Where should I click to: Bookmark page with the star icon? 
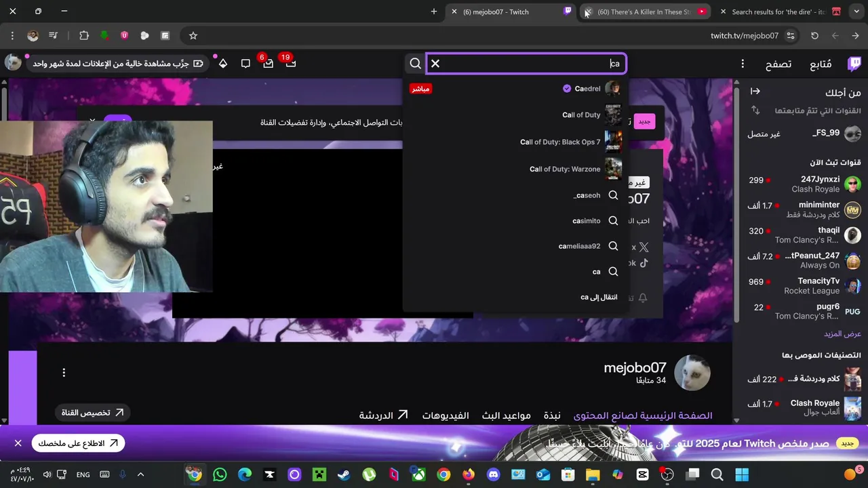[x=193, y=35]
